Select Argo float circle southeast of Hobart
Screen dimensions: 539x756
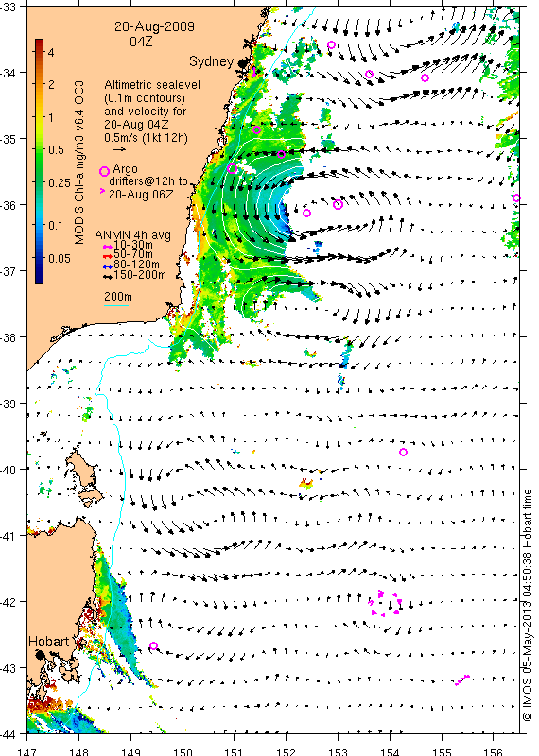tap(153, 646)
